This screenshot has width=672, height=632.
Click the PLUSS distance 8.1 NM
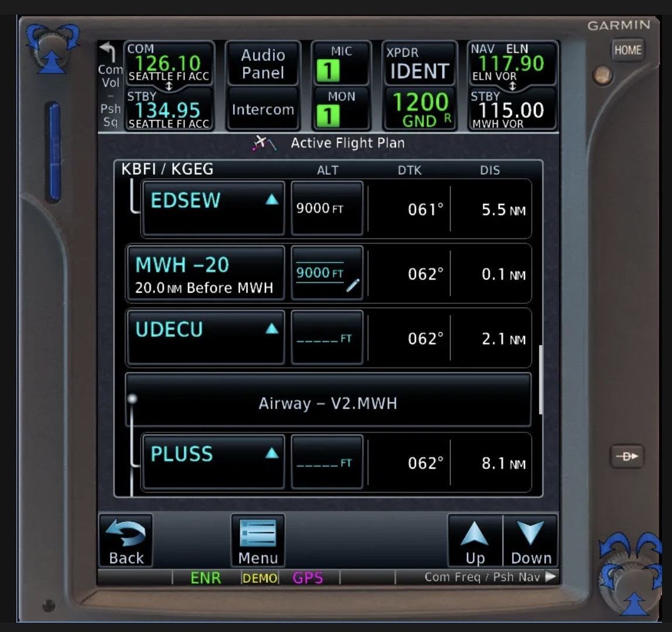504,463
